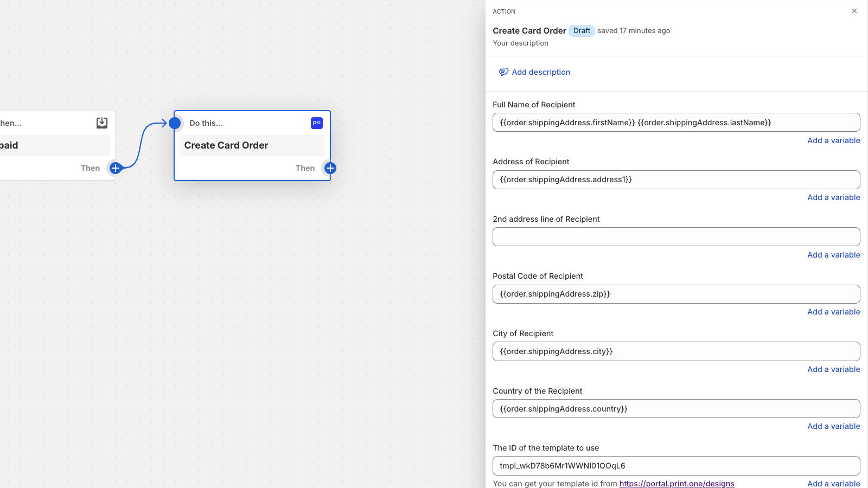The image size is (868, 488).
Task: Click the Full Name of Recipient field
Action: [676, 123]
